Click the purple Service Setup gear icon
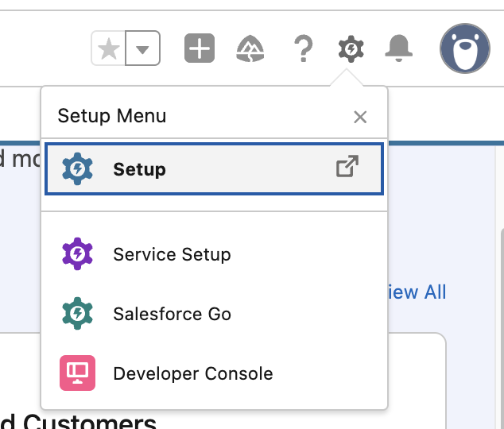The image size is (504, 429). point(77,253)
